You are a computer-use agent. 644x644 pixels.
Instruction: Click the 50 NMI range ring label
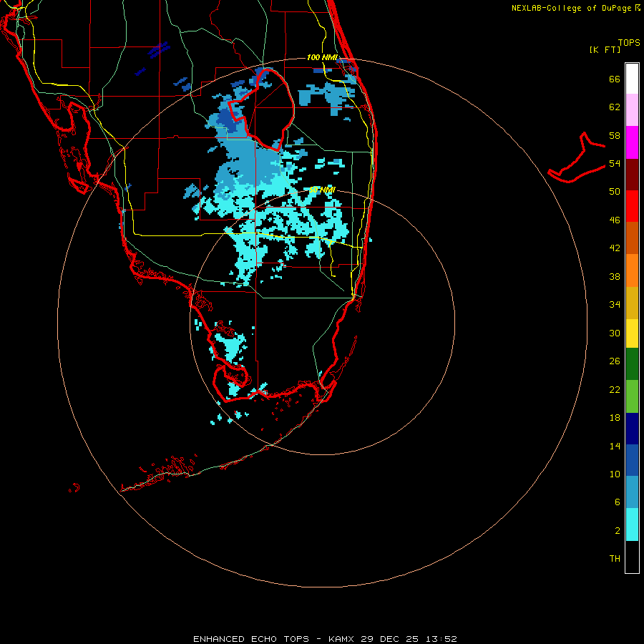321,190
